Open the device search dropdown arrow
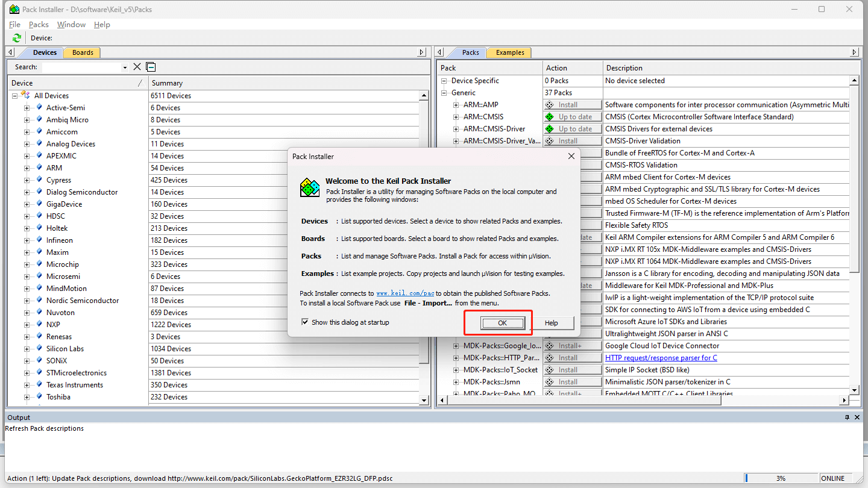The image size is (868, 488). click(125, 67)
